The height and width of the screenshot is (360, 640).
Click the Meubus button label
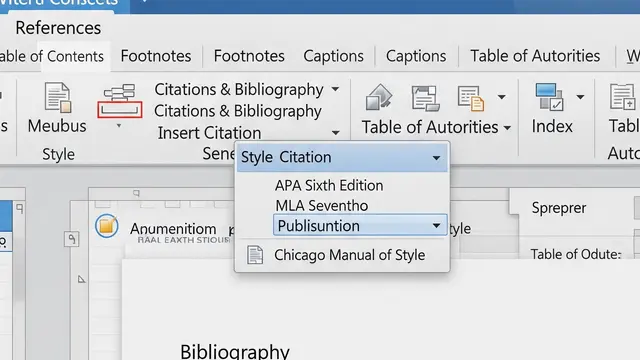[57, 126]
